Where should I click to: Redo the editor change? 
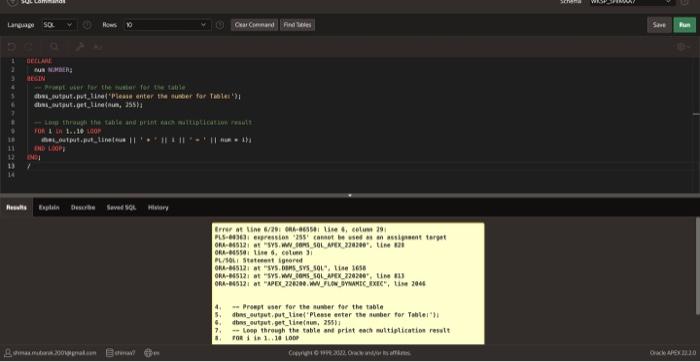click(28, 46)
